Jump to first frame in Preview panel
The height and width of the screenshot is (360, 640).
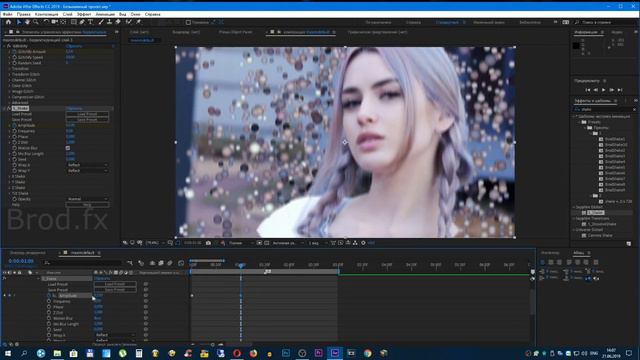click(x=588, y=90)
